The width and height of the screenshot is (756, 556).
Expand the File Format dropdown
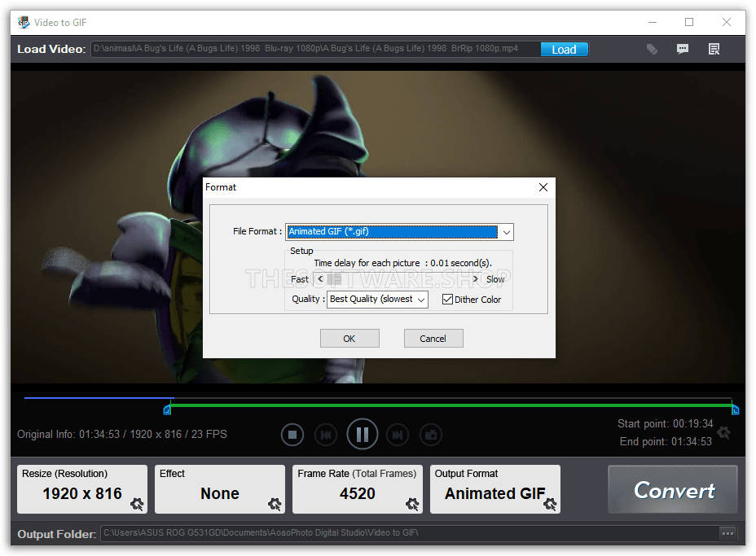click(506, 232)
